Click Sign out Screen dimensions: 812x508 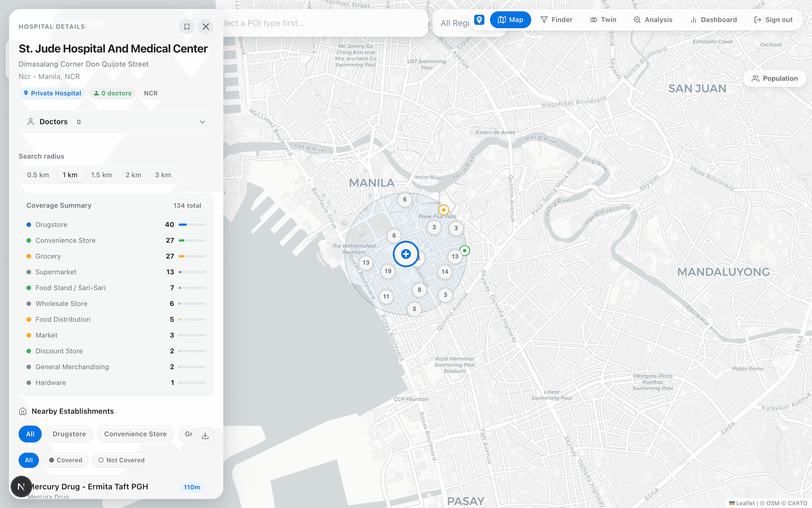coord(773,20)
